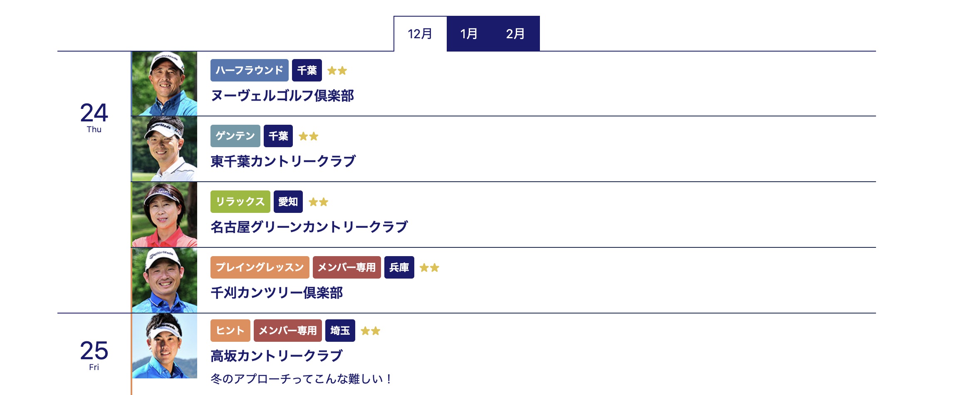Click the ハーフラウンド tag
The height and width of the screenshot is (395, 980).
point(249,70)
